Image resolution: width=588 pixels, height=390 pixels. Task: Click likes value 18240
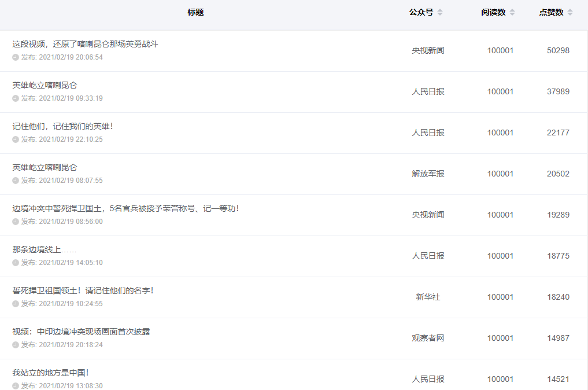(558, 297)
